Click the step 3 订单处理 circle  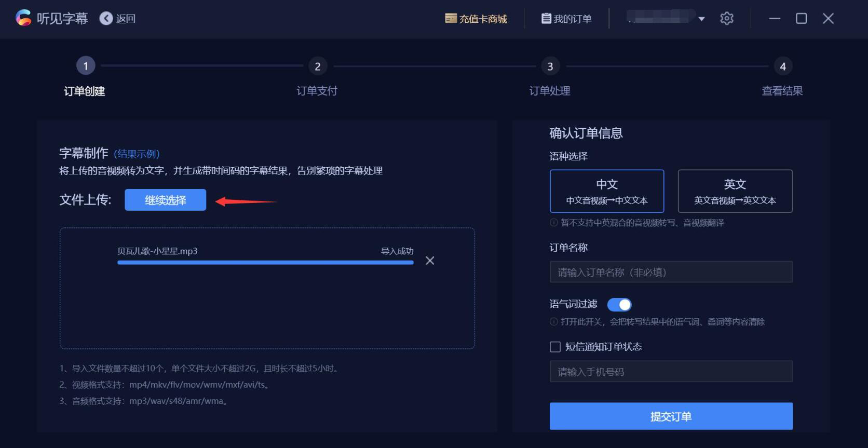pos(550,66)
